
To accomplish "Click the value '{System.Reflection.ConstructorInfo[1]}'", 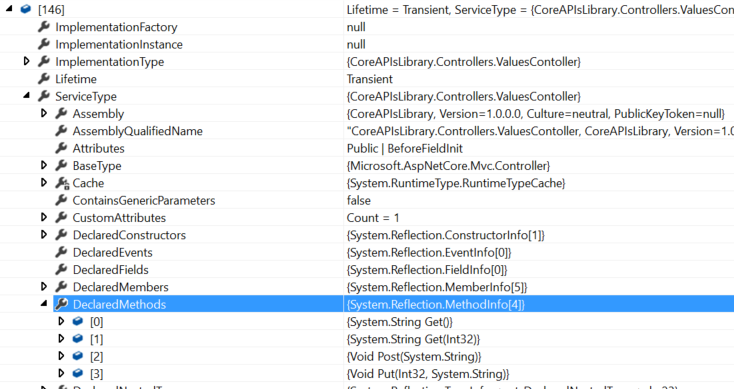I will click(x=446, y=235).
